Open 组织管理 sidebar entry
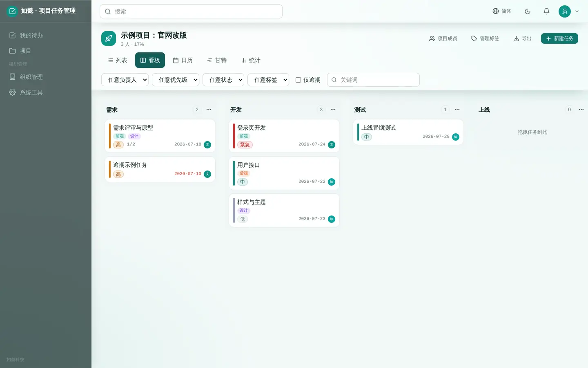The width and height of the screenshot is (588, 368). (x=46, y=77)
